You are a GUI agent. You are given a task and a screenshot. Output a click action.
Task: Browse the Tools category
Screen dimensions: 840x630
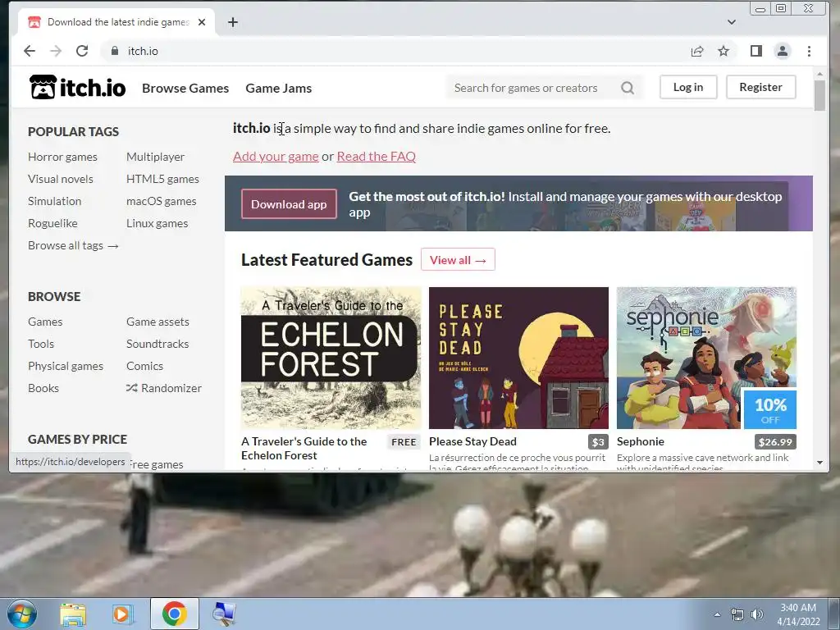pos(41,344)
